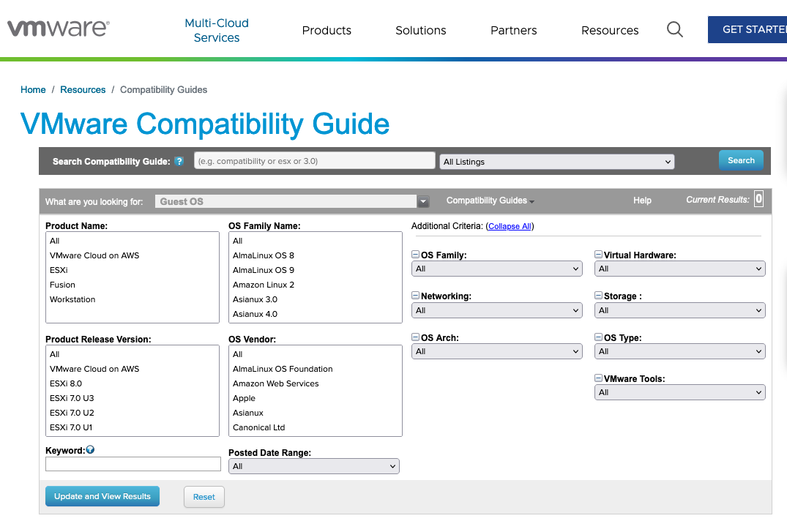Select Asianux 4.0 family
The height and width of the screenshot is (532, 787).
point(316,314)
